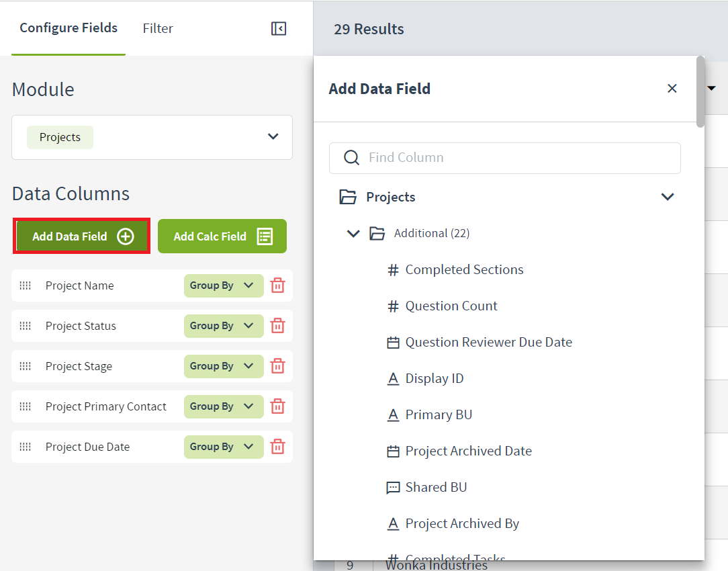Open the Module Projects dropdown
728x571 pixels.
pos(273,137)
